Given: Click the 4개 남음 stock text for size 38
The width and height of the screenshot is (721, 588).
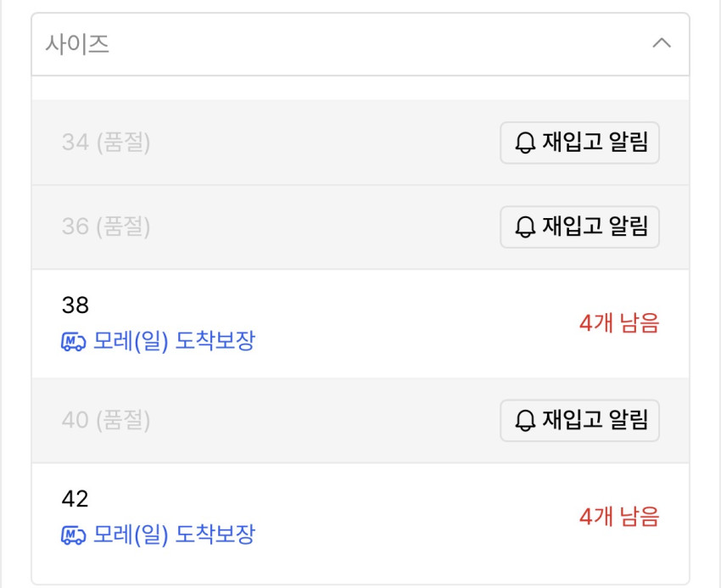Looking at the screenshot, I should coord(618,323).
